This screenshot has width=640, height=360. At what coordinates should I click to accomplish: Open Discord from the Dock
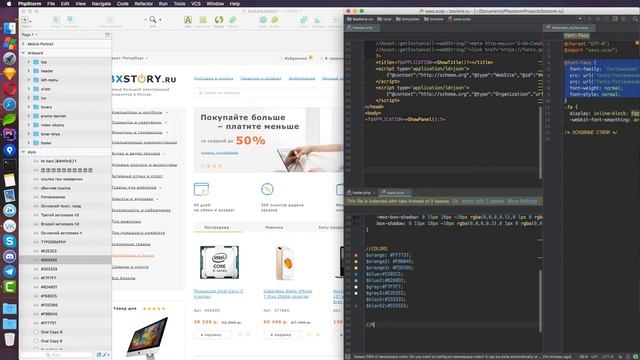[x=9, y=256]
